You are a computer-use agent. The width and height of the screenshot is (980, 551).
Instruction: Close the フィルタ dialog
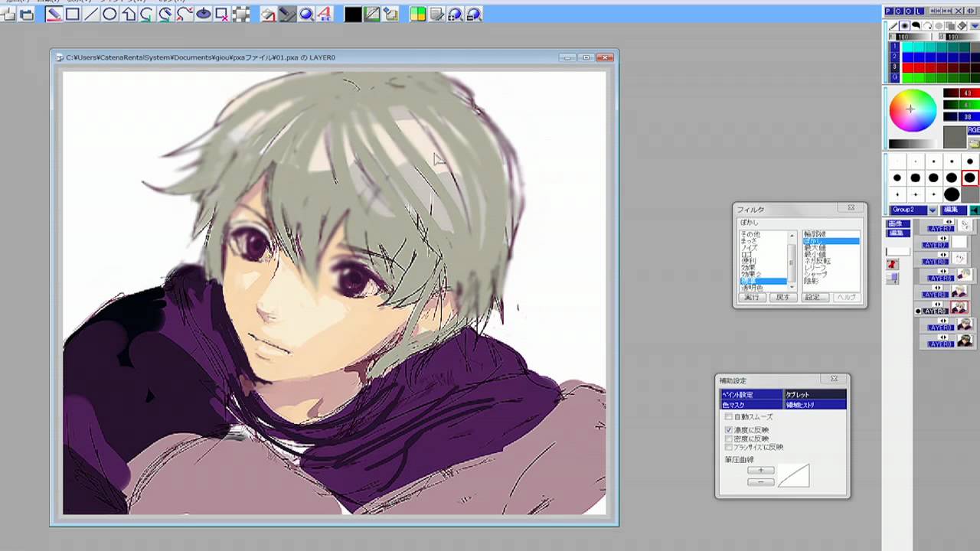851,208
